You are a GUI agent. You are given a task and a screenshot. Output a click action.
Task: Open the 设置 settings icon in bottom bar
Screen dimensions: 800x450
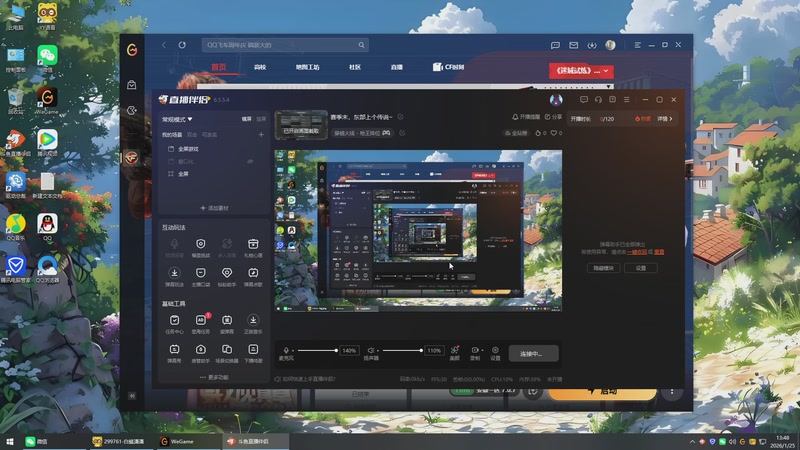click(495, 350)
